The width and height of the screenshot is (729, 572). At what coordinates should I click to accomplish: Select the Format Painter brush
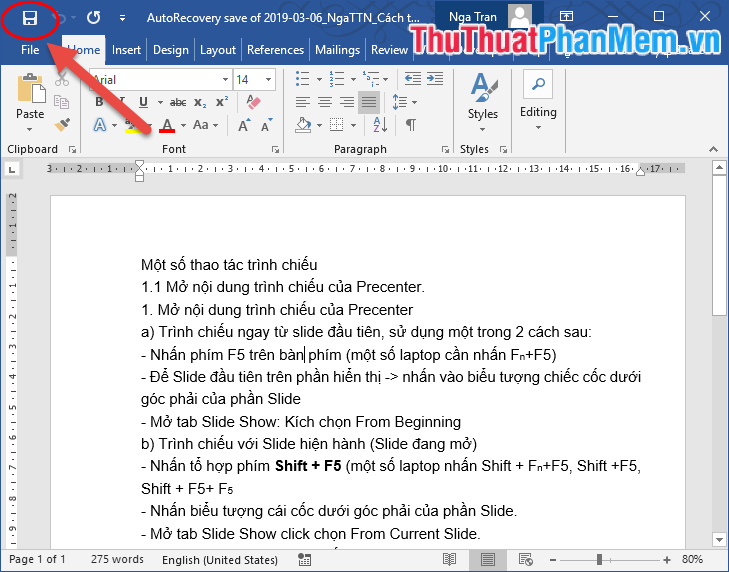(x=62, y=124)
